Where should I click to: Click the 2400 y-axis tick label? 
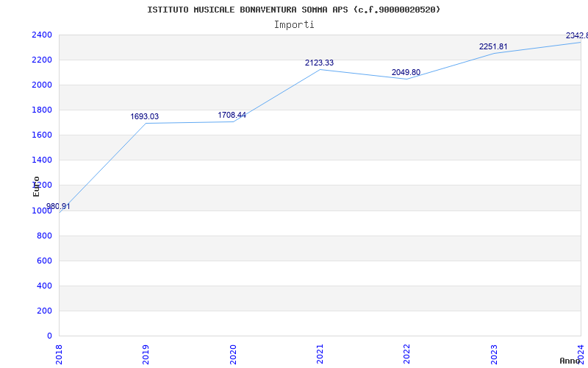point(43,35)
